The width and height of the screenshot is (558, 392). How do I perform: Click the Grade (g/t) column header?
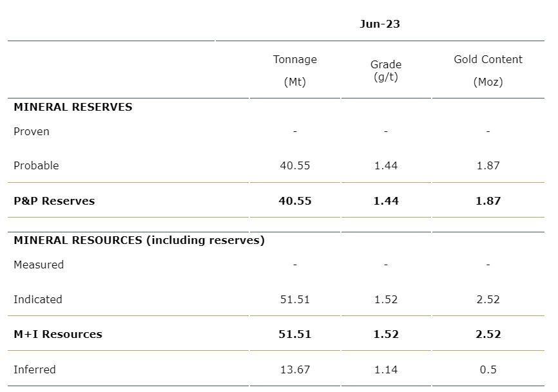pyautogui.click(x=385, y=70)
